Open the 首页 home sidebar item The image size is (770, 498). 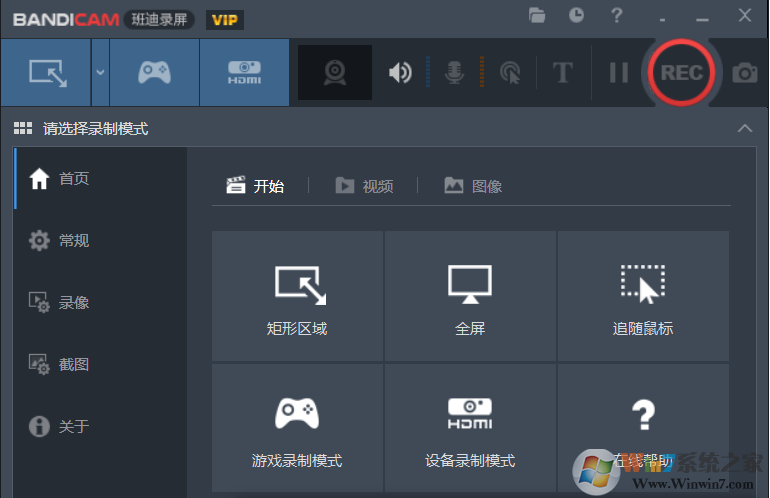[101, 178]
